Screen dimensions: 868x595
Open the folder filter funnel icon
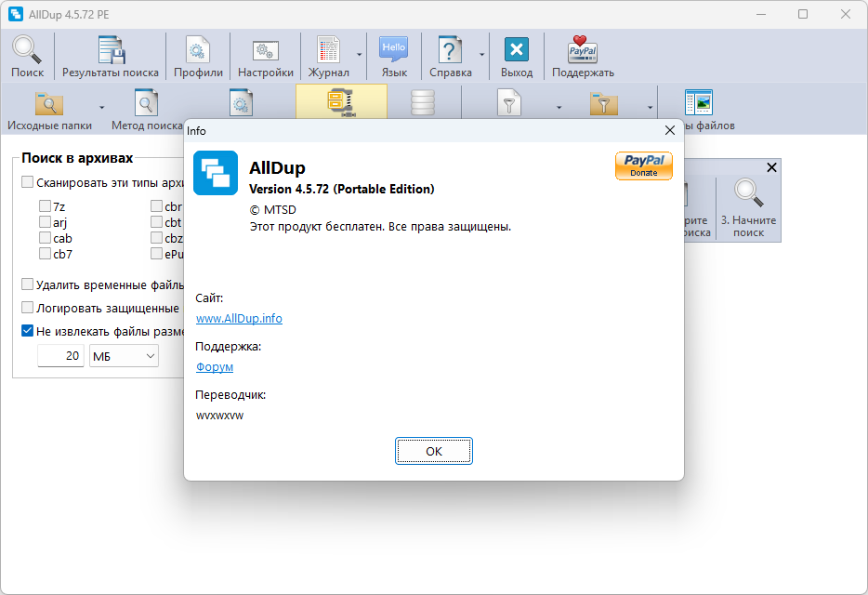[x=603, y=103]
